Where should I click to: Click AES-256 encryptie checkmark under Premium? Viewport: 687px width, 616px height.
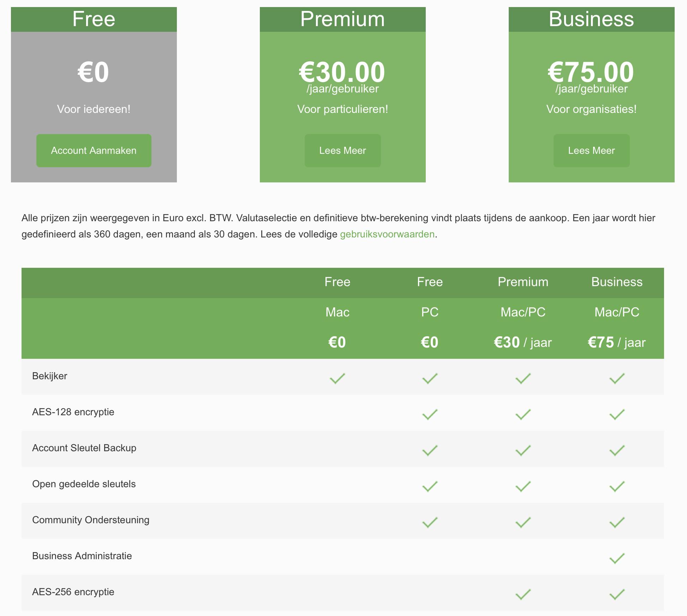click(x=523, y=594)
